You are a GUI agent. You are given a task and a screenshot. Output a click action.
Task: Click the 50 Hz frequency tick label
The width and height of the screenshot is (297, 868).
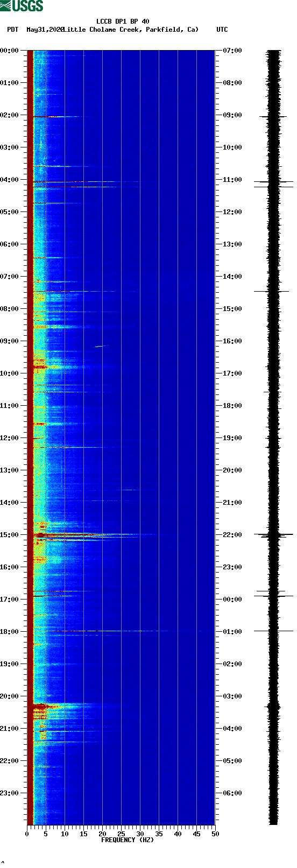[x=215, y=834]
